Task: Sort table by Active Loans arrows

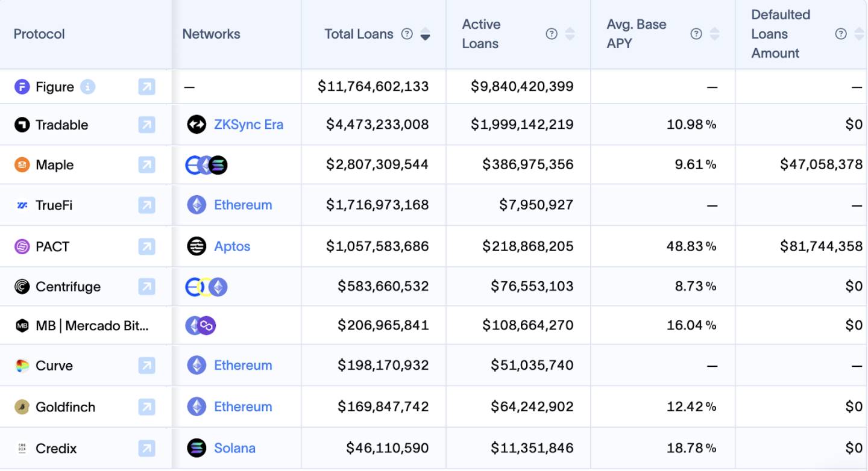Action: click(570, 34)
